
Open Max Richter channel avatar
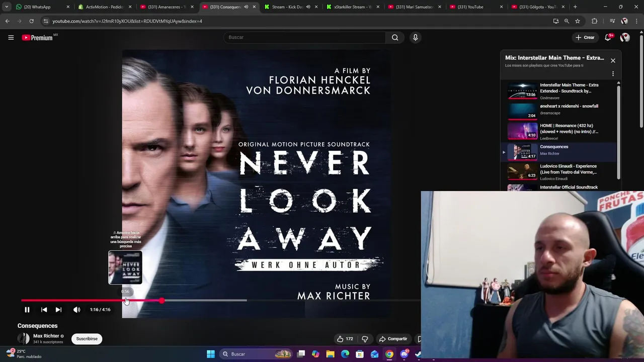[24, 338]
